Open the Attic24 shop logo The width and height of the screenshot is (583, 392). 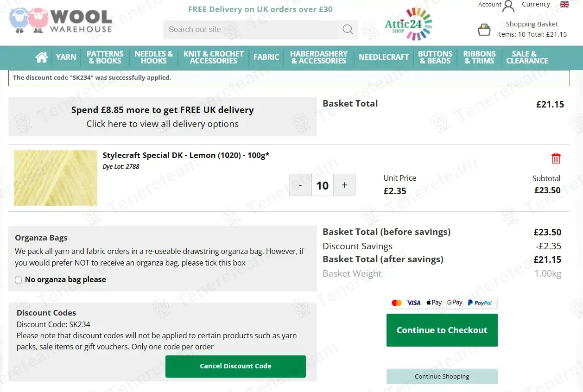(408, 24)
